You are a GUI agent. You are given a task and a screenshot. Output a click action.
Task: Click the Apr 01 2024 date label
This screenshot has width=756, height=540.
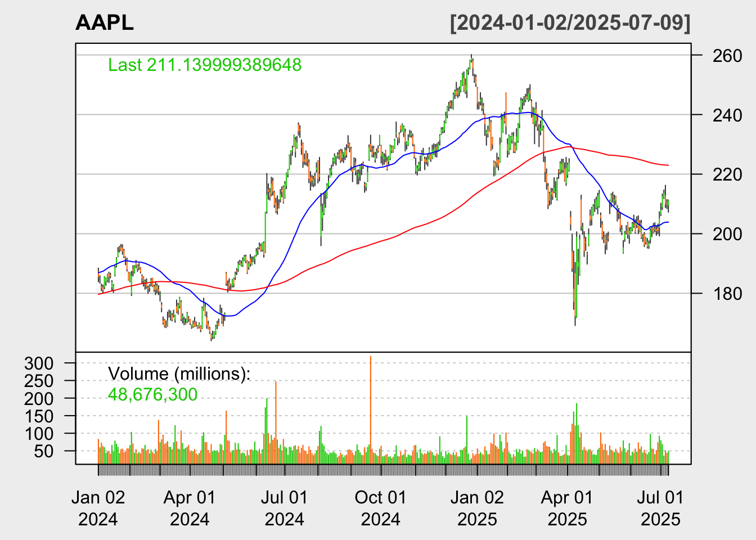tap(190, 508)
